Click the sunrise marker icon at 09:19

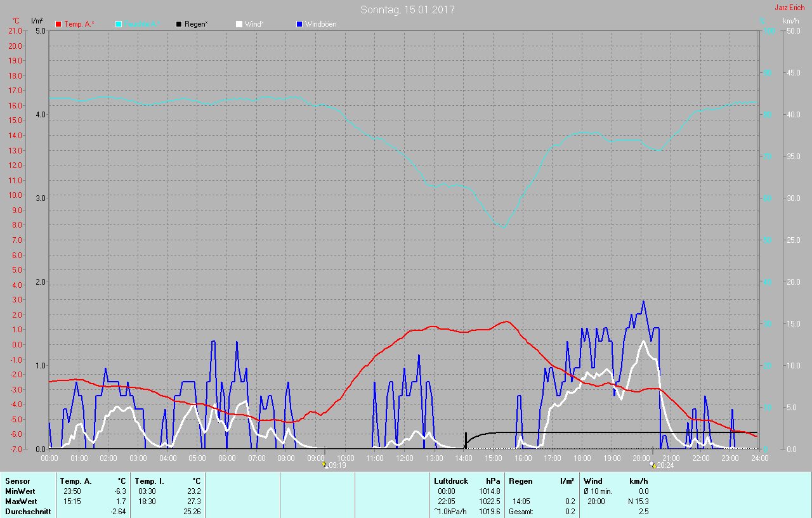tap(324, 465)
